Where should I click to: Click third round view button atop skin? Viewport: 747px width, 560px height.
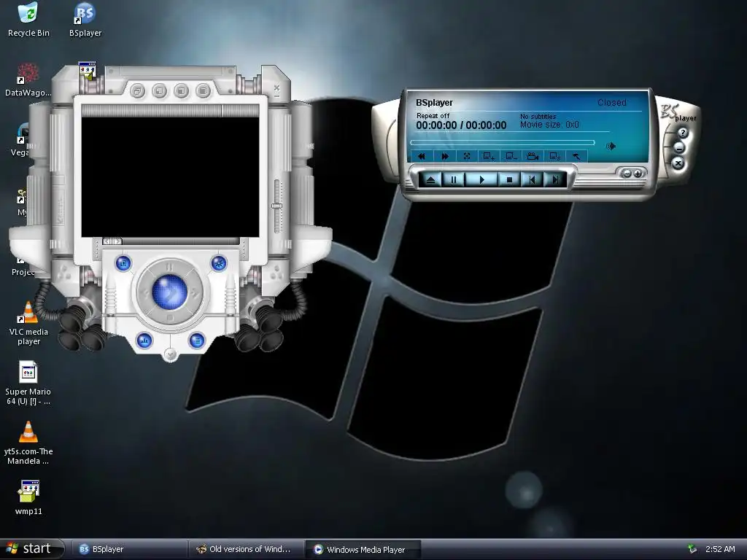182,90
